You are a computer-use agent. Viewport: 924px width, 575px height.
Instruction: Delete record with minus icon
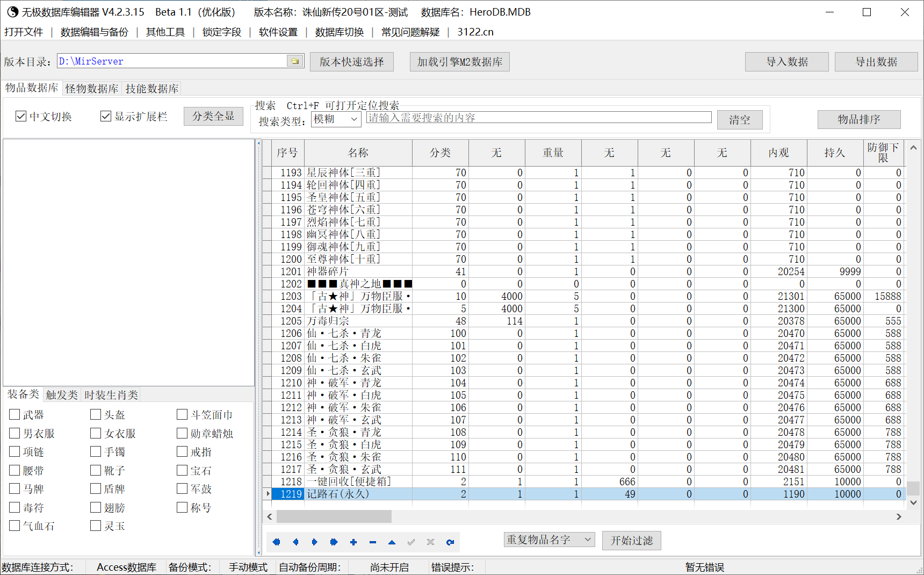pyautogui.click(x=373, y=542)
